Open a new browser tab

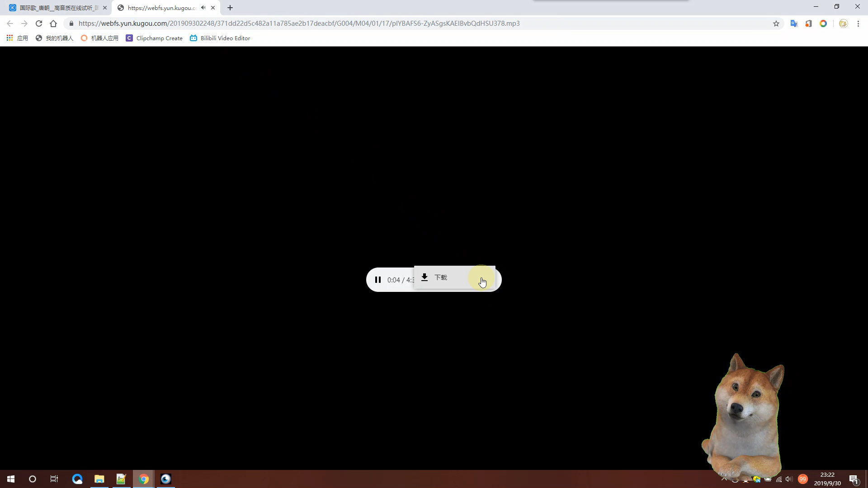point(230,8)
